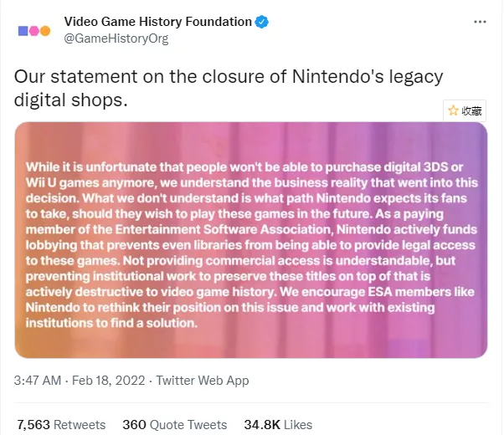Open the pink statement image attachment

[x=251, y=240]
